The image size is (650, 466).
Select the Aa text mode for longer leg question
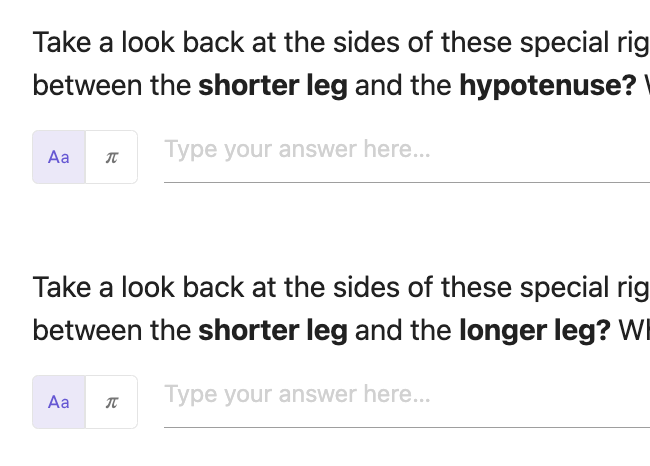pos(59,402)
